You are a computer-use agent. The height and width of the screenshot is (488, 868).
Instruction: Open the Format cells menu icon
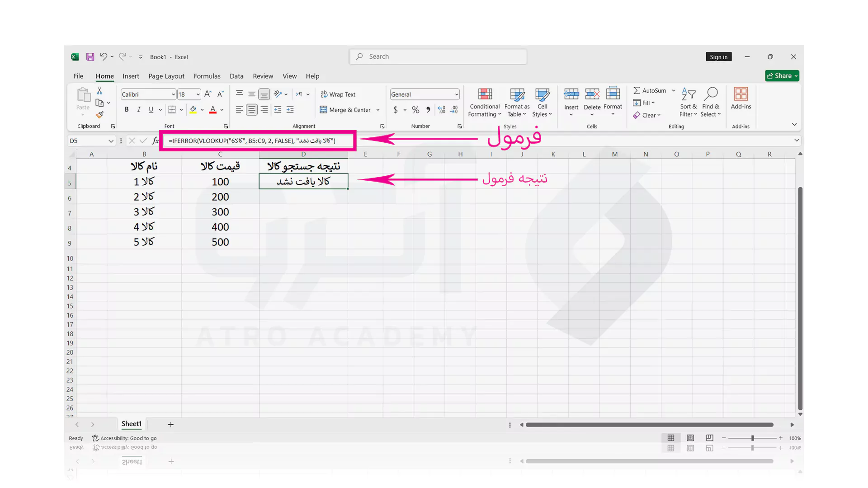pos(613,94)
